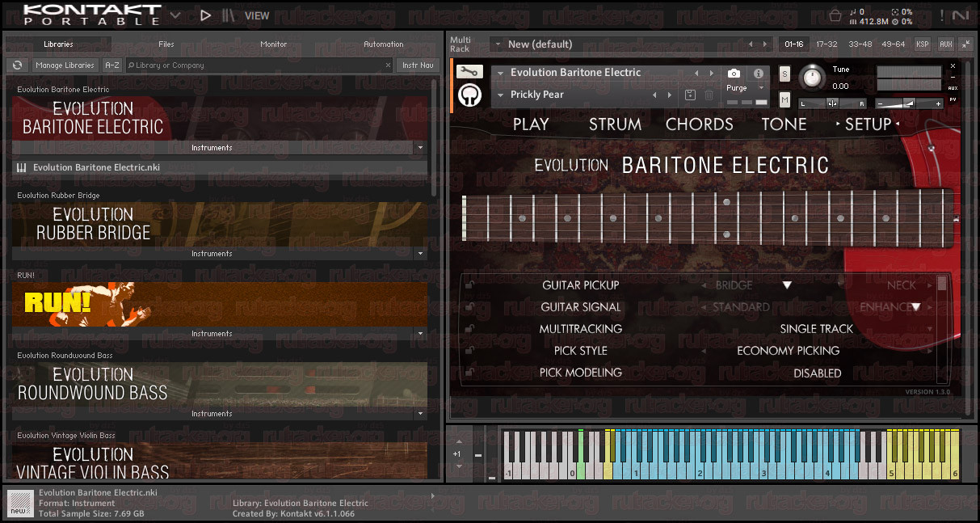Click Instr Nav button
980x523 pixels.
tap(418, 65)
